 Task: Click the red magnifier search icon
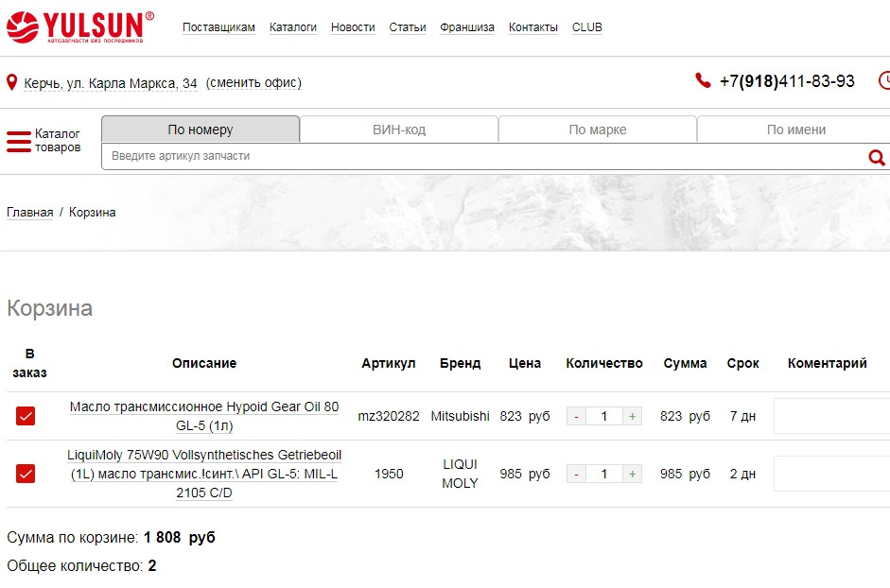(877, 157)
